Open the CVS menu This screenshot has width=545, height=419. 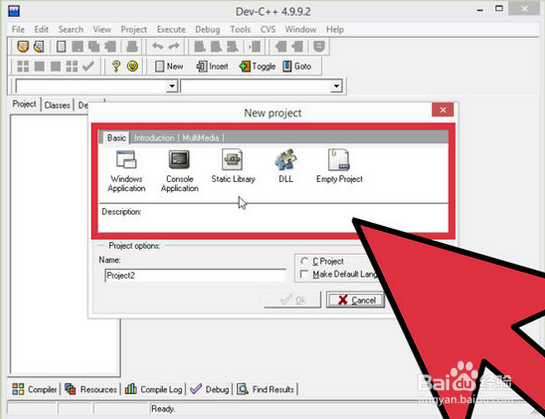coord(268,29)
